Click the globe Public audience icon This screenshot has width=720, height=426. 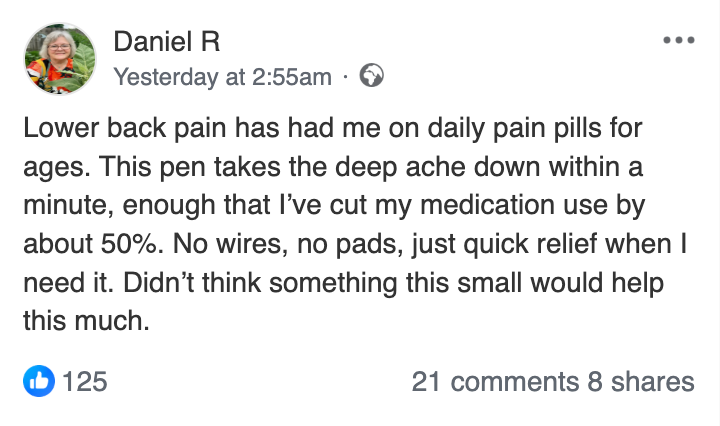371,76
